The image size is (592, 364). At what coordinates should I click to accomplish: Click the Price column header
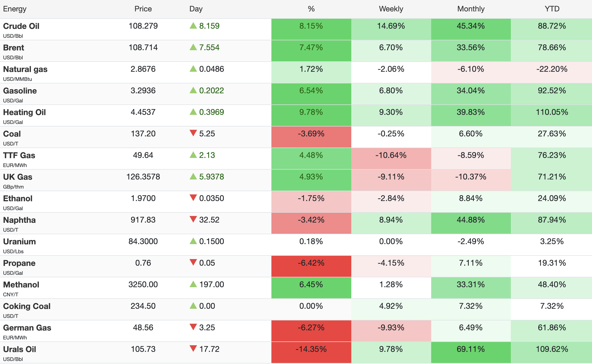coord(143,9)
